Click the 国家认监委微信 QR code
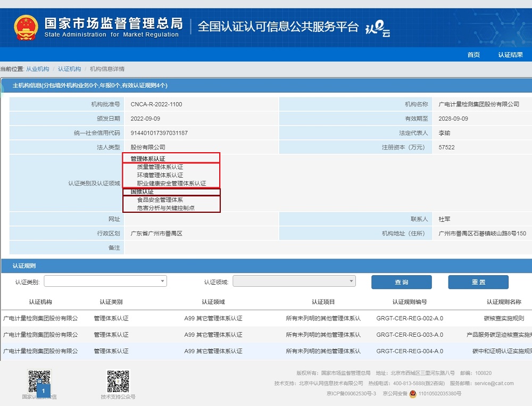 pos(39,380)
